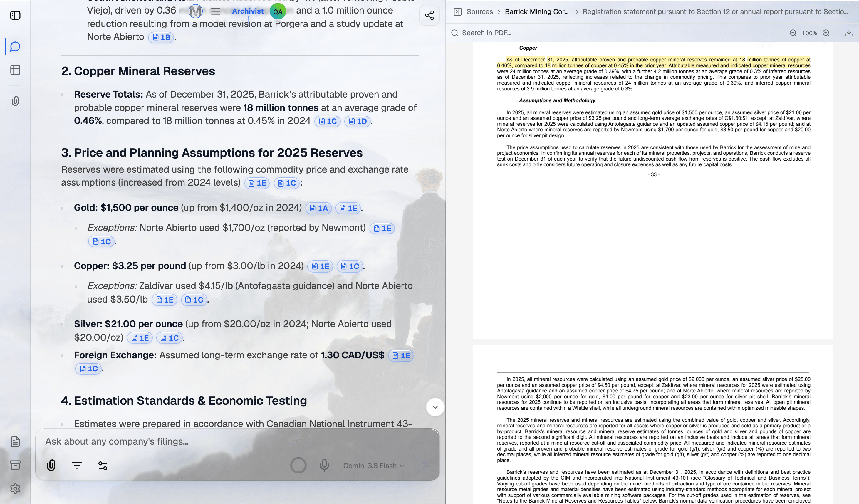The height and width of the screenshot is (504, 859).
Task: Click the 'Assumptions and Methodology' PDF heading
Action: pos(557,100)
